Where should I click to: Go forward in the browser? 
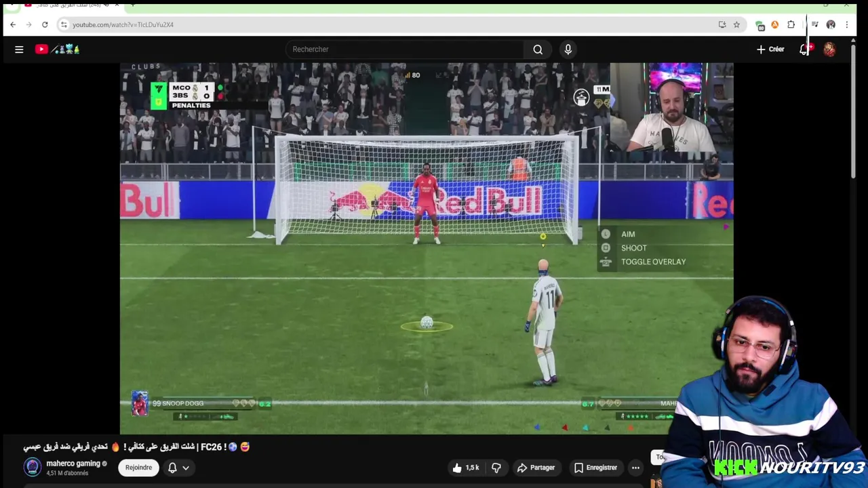(28, 24)
